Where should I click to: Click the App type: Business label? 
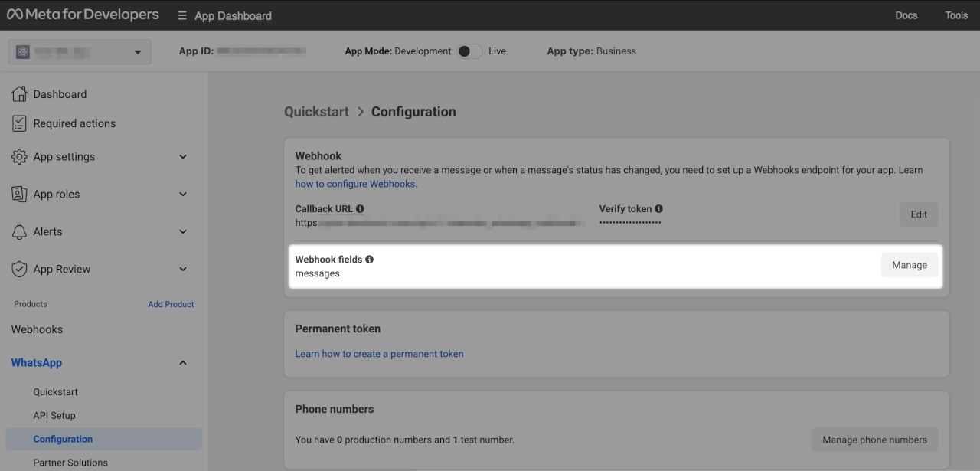(x=591, y=51)
